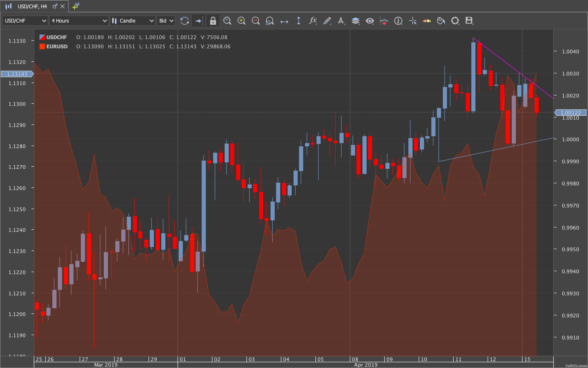This screenshot has width=588, height=368.
Task: Open the compass measurement tools
Action: coord(341,21)
